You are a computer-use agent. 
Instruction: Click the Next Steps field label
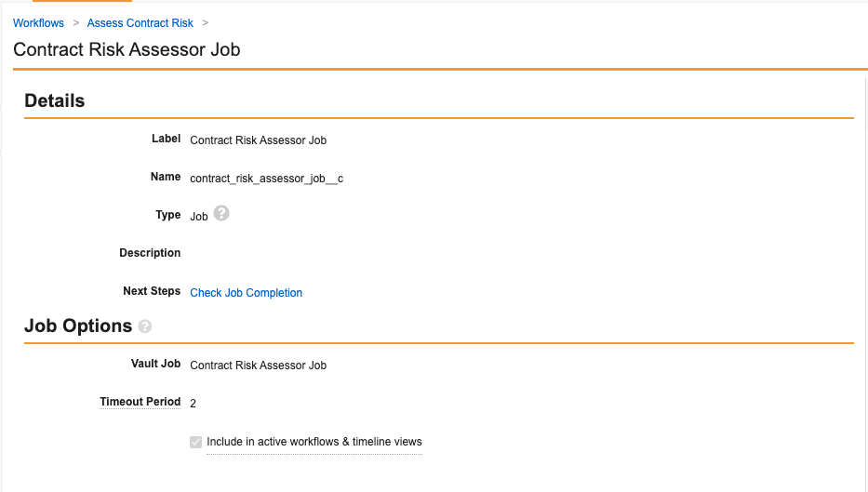click(x=152, y=291)
